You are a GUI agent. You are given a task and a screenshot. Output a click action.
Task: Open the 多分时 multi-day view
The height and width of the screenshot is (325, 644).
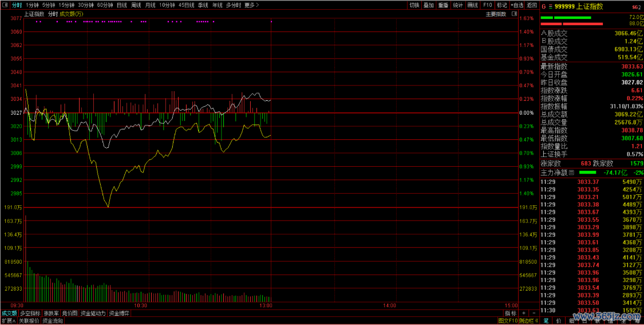point(234,5)
